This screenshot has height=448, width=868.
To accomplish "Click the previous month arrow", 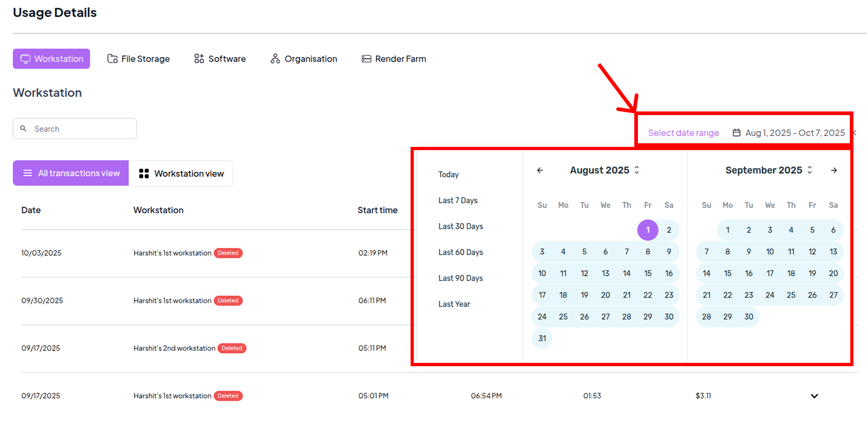I will click(x=540, y=170).
